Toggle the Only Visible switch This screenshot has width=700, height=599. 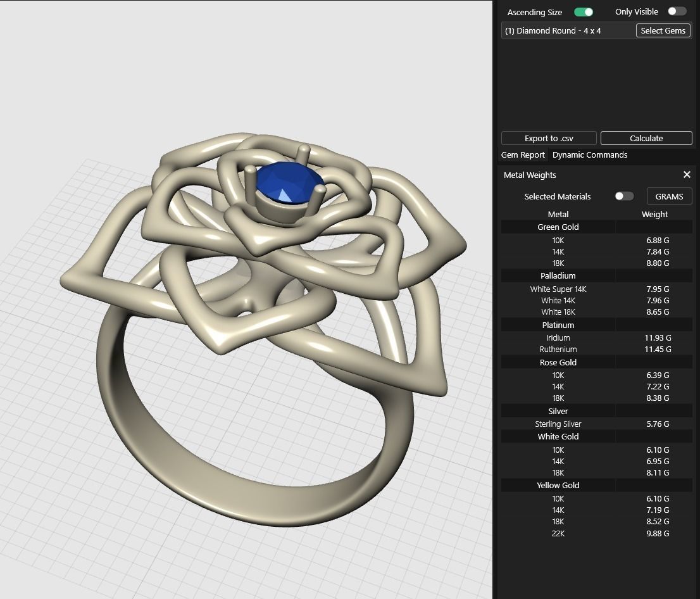pos(677,11)
